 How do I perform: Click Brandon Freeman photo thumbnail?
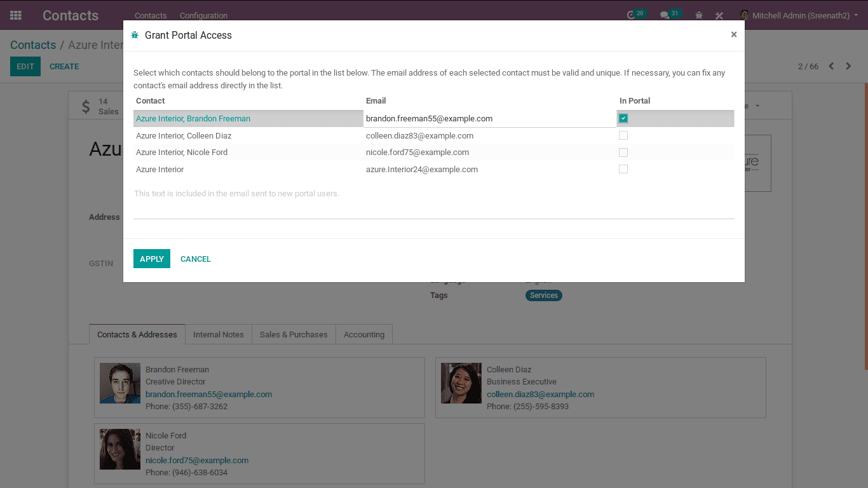120,383
